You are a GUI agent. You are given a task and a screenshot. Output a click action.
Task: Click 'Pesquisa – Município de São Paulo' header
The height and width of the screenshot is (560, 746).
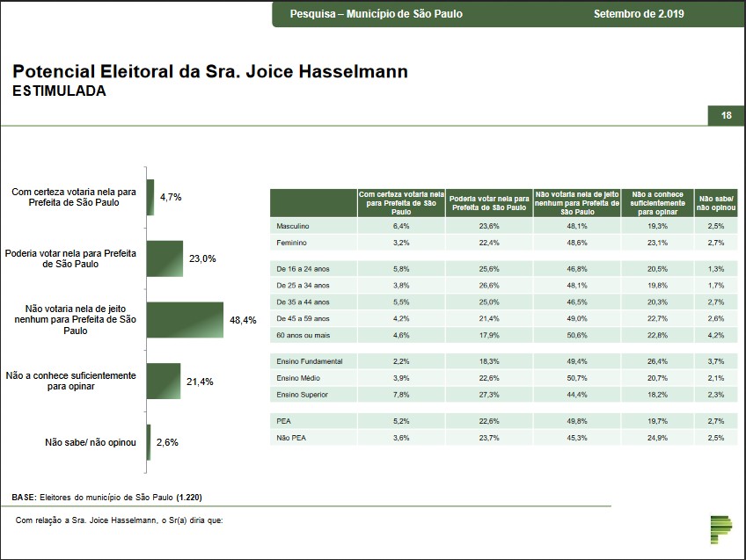click(x=377, y=14)
